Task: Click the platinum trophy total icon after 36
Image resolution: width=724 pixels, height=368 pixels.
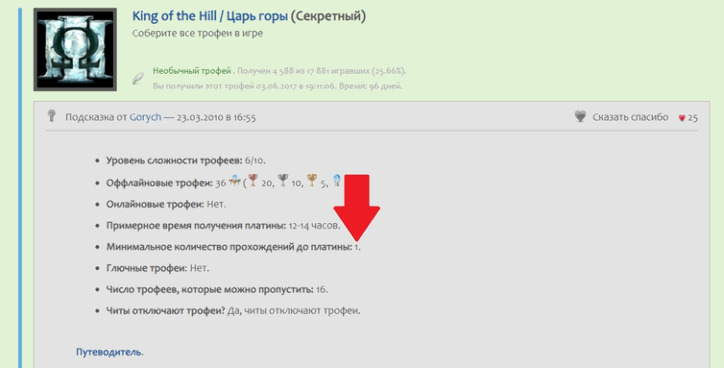Action: [x=235, y=181]
